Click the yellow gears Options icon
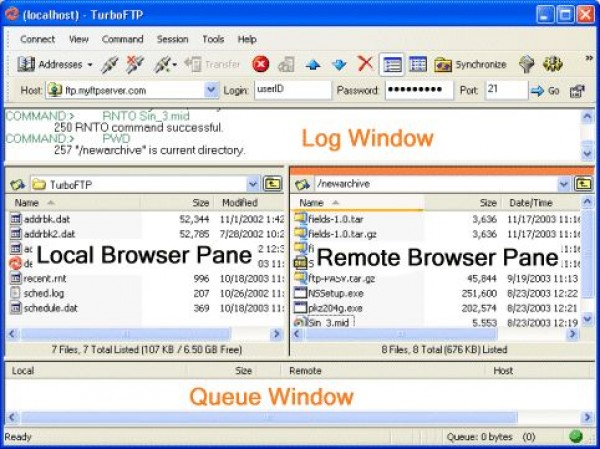 tap(553, 64)
